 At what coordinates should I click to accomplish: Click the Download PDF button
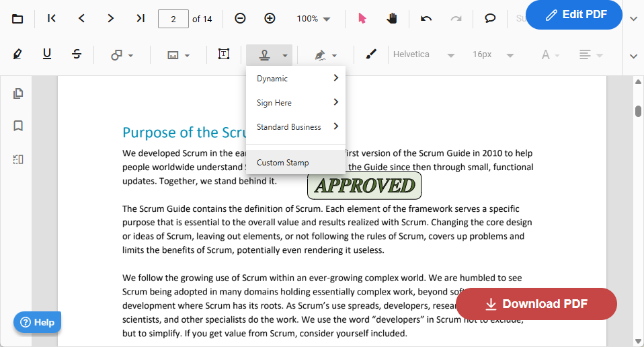[x=536, y=304]
